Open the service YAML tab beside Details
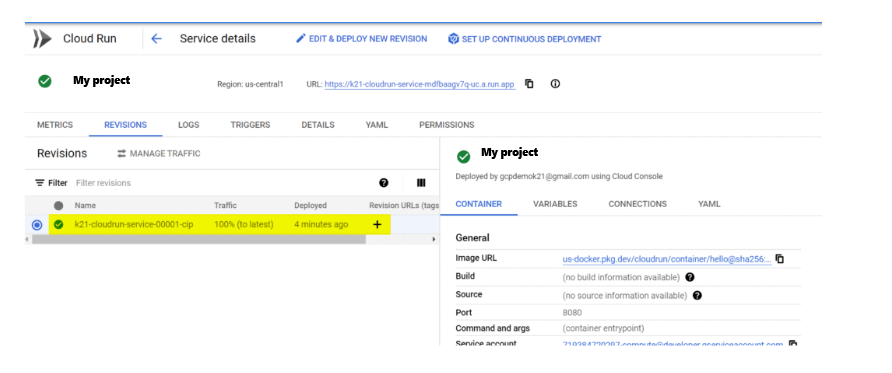 coord(377,125)
